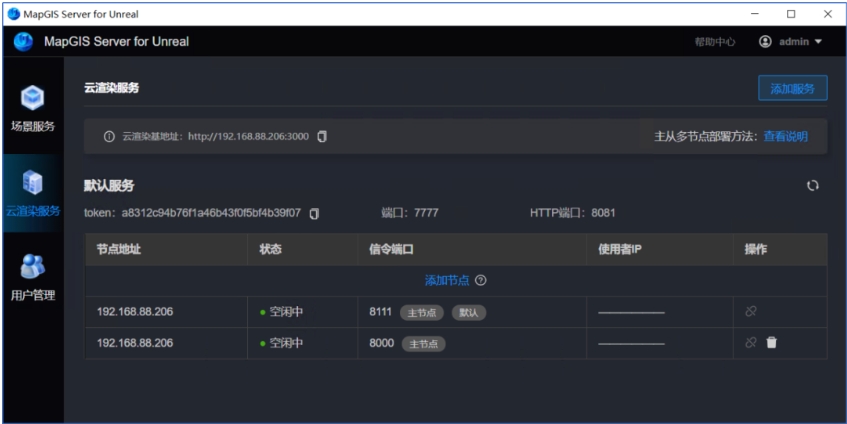Maximize the MapGIS Server window
Screen dimensions: 847x424
(791, 14)
